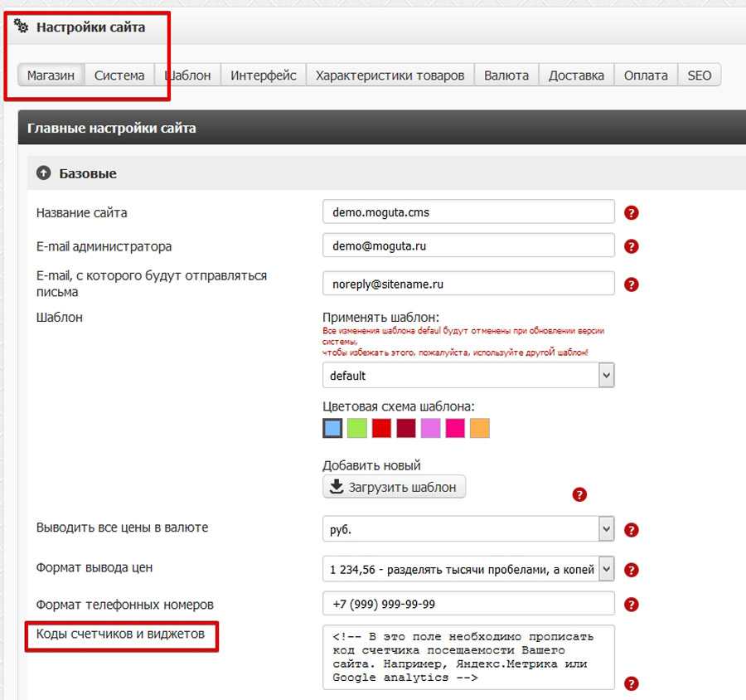Screen dimensions: 746x700
Task: Select the green template color swatch
Action: [x=356, y=428]
